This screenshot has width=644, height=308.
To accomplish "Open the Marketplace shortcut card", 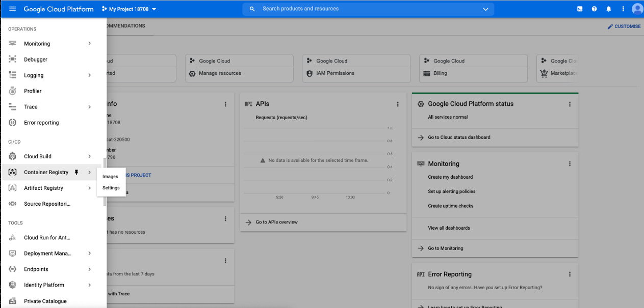I will (x=558, y=68).
